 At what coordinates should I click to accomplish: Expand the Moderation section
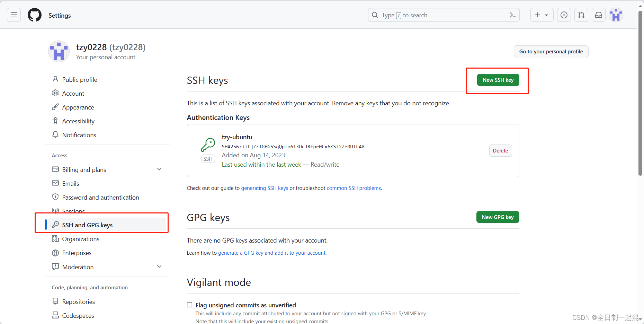159,266
